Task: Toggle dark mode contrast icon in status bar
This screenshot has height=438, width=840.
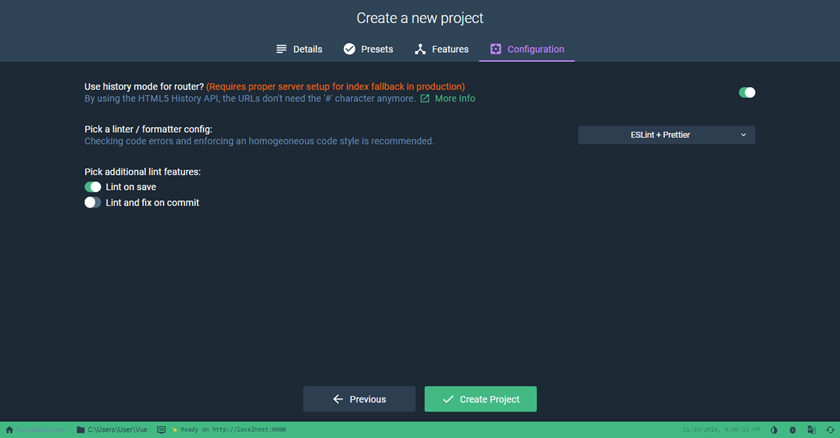Action: tap(774, 430)
